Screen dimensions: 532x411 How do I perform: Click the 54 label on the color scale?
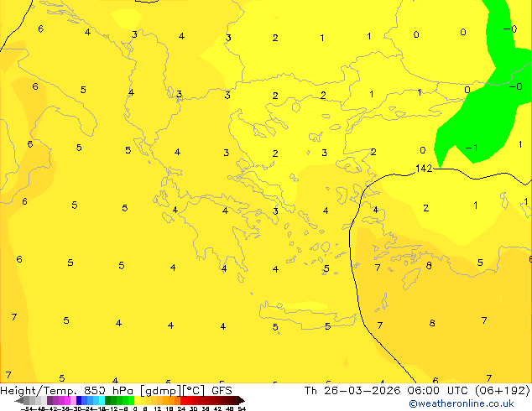pyautogui.click(x=242, y=408)
